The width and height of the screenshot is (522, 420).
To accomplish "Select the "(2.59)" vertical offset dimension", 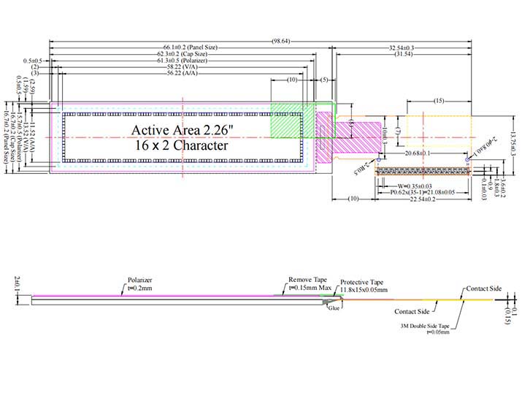I will tap(33, 87).
